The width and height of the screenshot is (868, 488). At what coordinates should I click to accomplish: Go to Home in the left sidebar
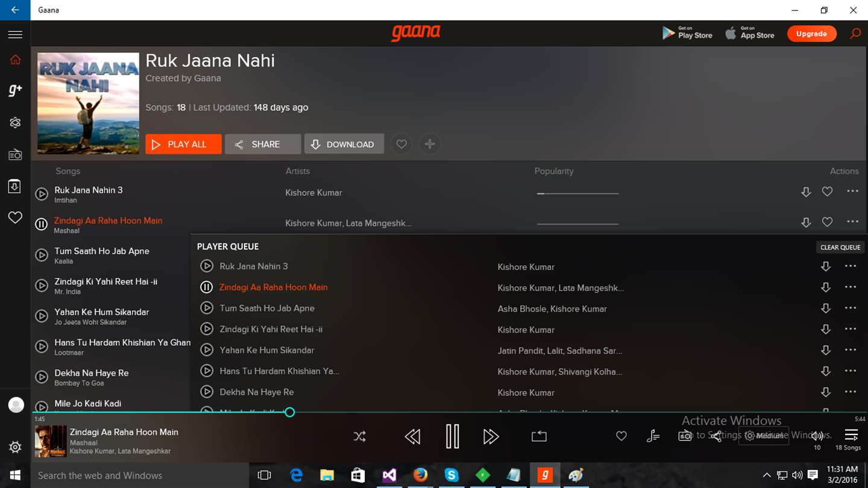[15, 60]
